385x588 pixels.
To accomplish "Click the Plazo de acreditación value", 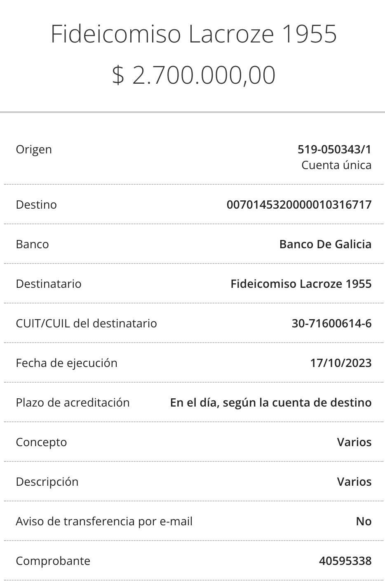I will [x=271, y=402].
